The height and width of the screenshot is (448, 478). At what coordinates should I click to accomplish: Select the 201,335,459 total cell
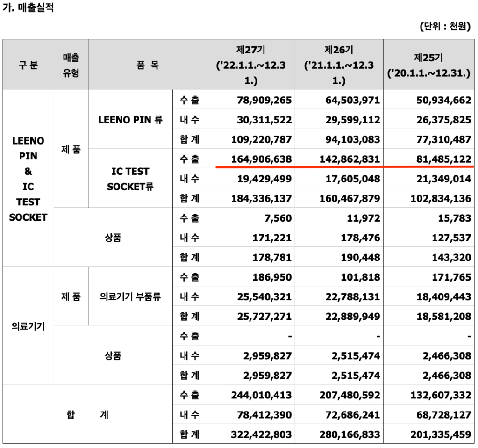[x=441, y=434]
